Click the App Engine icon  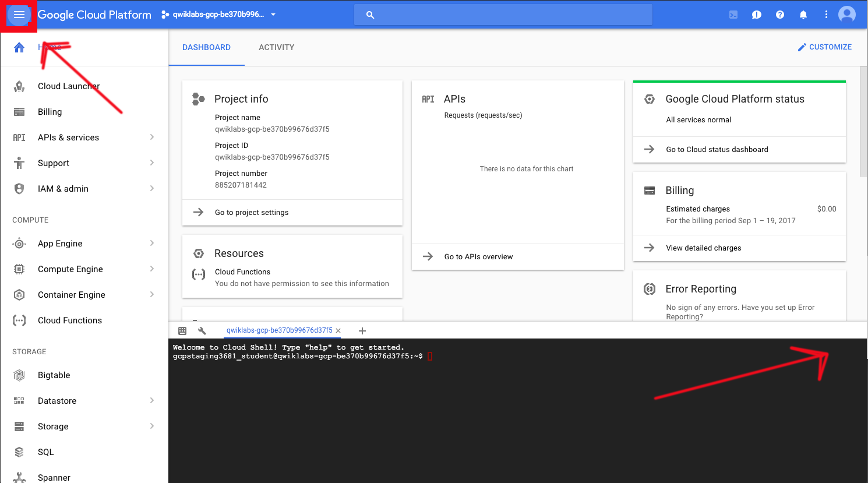click(19, 244)
